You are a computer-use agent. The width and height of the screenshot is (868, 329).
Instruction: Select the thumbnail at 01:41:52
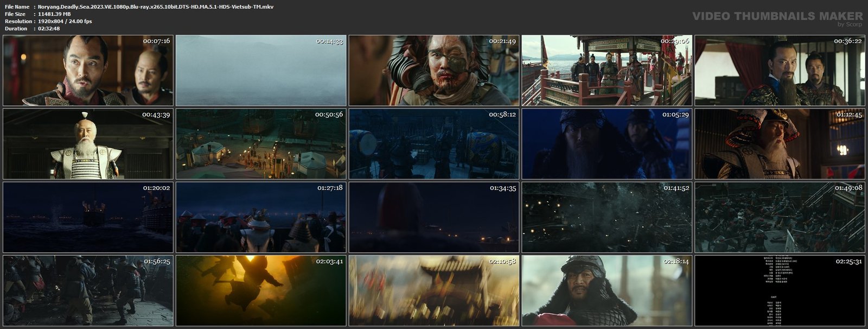coord(607,217)
